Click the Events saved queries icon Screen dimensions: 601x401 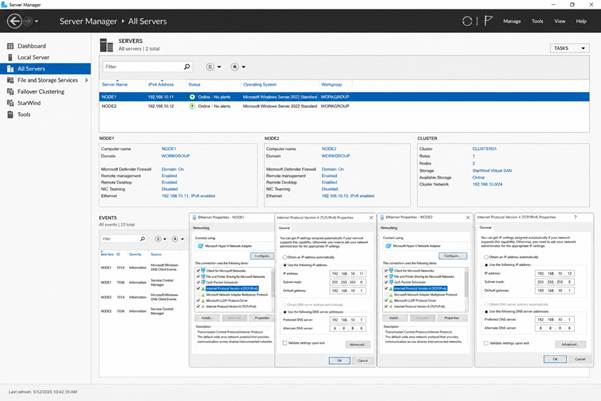coord(175,239)
